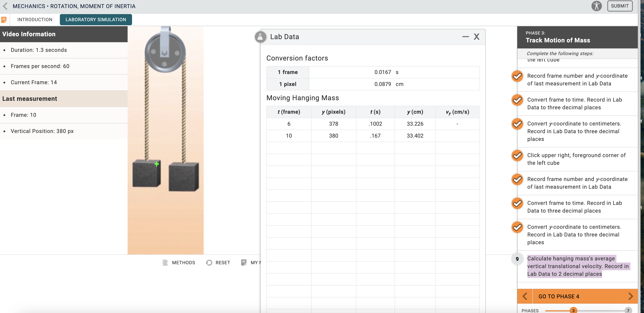Switch to INTRODUCTION tab

35,20
